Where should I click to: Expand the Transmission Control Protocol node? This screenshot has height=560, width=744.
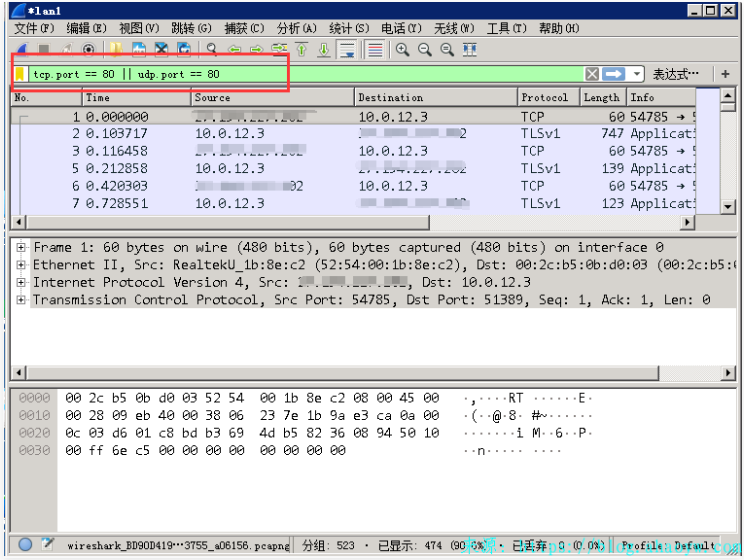(x=21, y=299)
